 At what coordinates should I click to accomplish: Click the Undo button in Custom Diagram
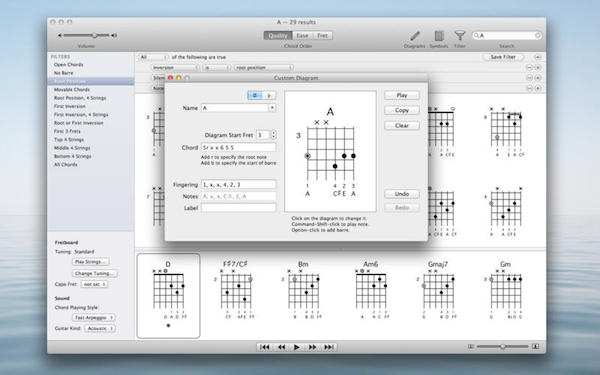(x=402, y=194)
